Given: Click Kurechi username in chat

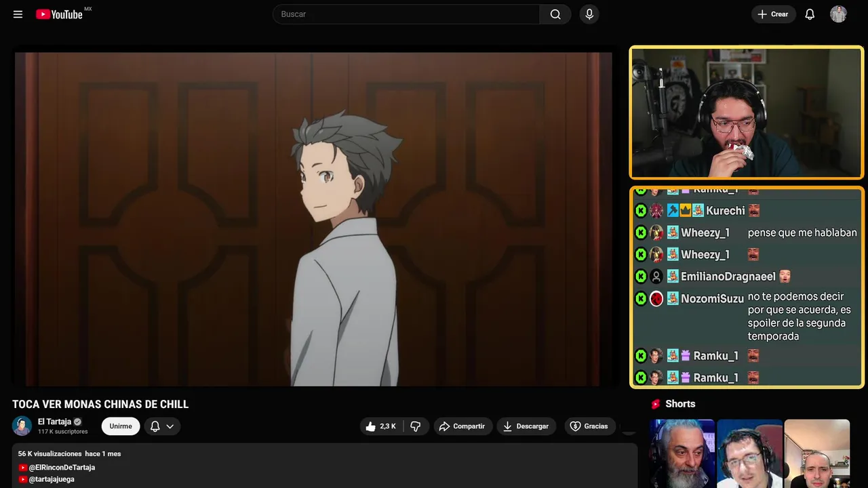Looking at the screenshot, I should [726, 211].
